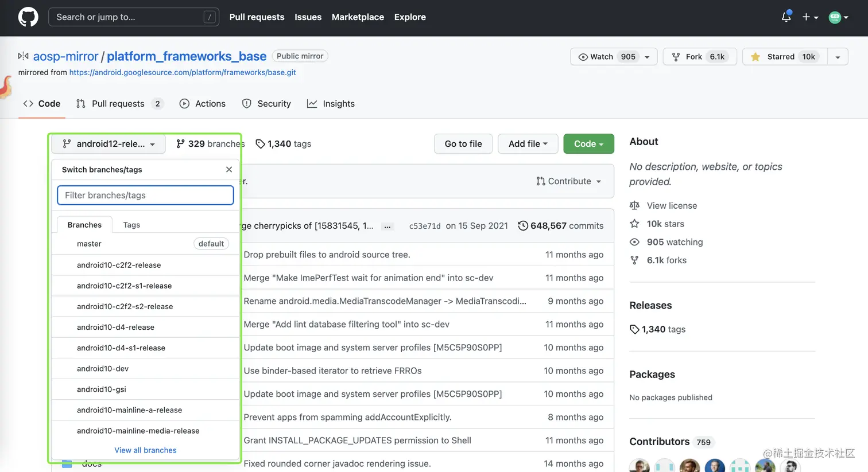
Task: Choose branch android10-mainline-media-release
Action: point(145,431)
